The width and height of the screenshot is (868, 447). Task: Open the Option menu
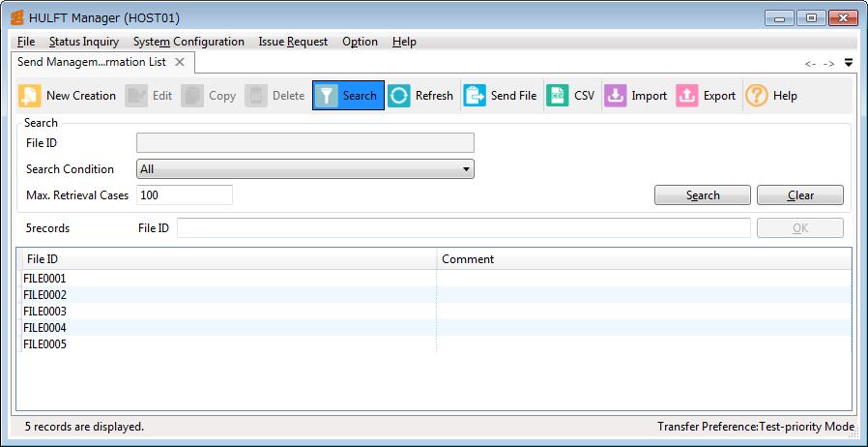pos(360,42)
